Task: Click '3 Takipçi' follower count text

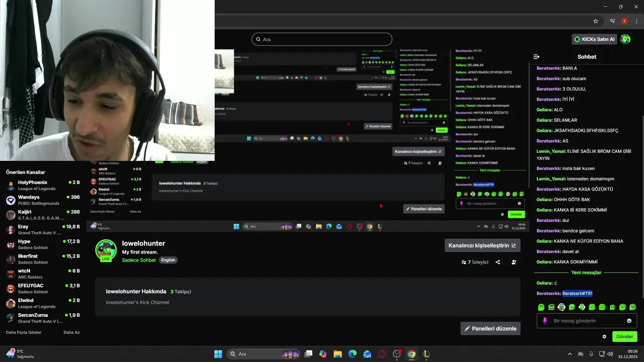Action: 181,292
